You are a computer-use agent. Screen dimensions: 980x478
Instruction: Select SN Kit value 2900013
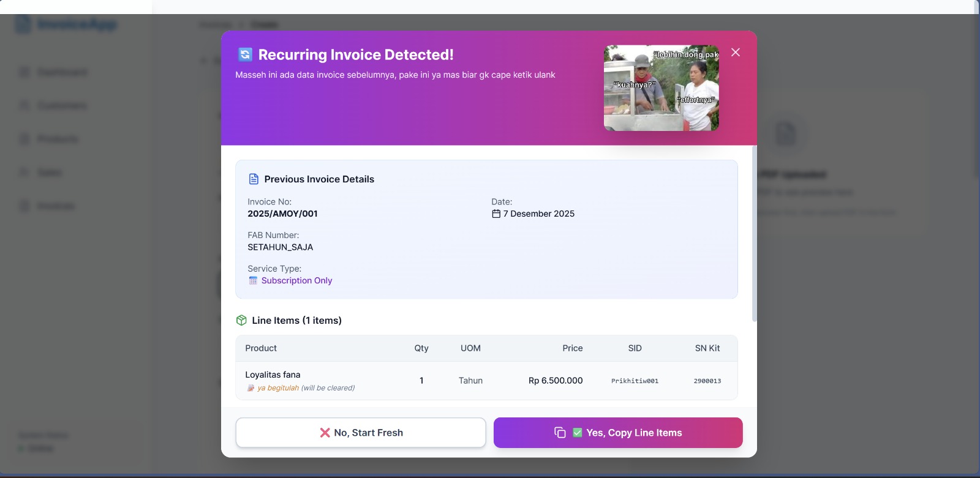(707, 381)
